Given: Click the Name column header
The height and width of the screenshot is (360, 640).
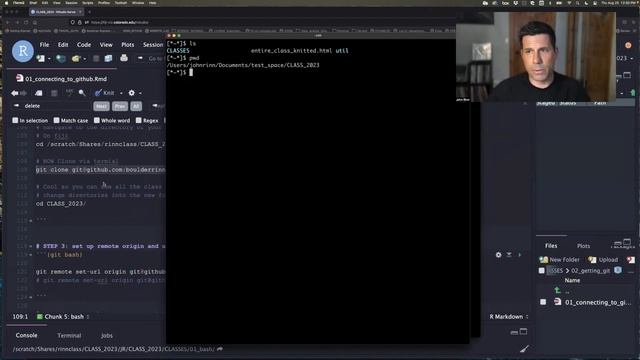Looking at the screenshot, I should click(x=572, y=280).
